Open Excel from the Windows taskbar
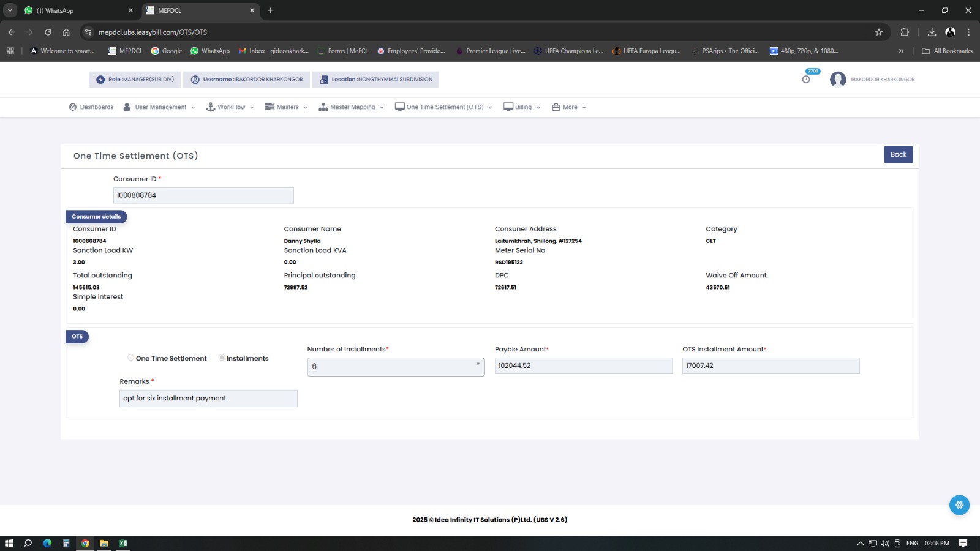Image resolution: width=980 pixels, height=551 pixels. [x=123, y=543]
